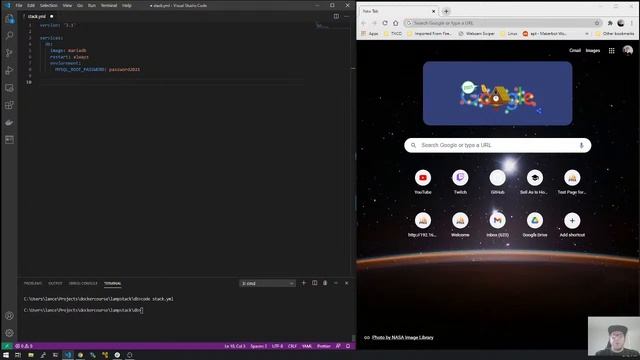640x360 pixels.
Task: Select terminal shell dropdown showing cmd
Action: pos(267,283)
